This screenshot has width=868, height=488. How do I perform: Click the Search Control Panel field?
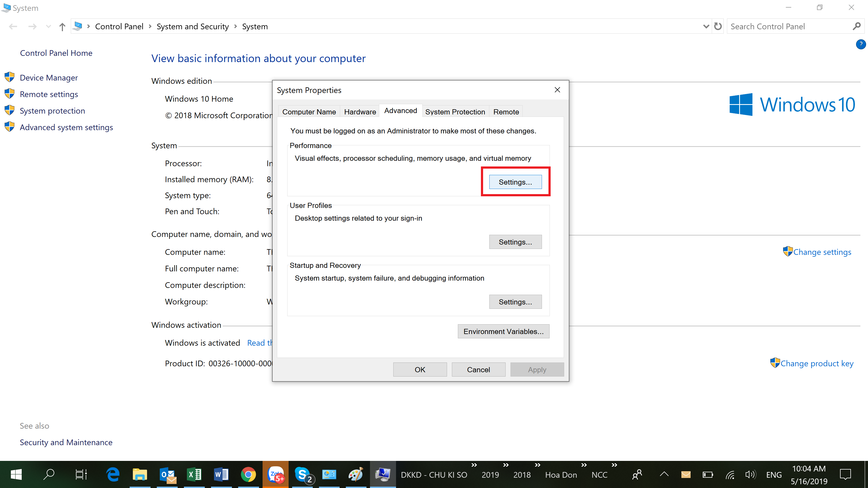point(789,26)
